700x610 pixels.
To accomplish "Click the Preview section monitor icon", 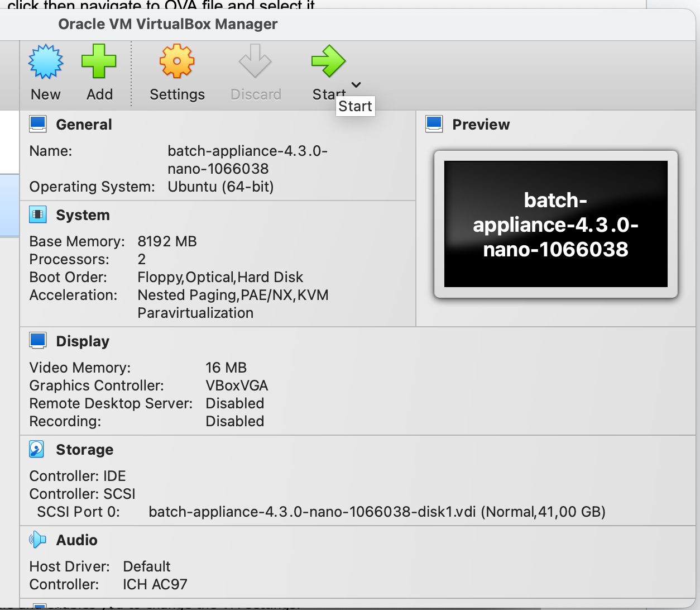I will tap(434, 124).
